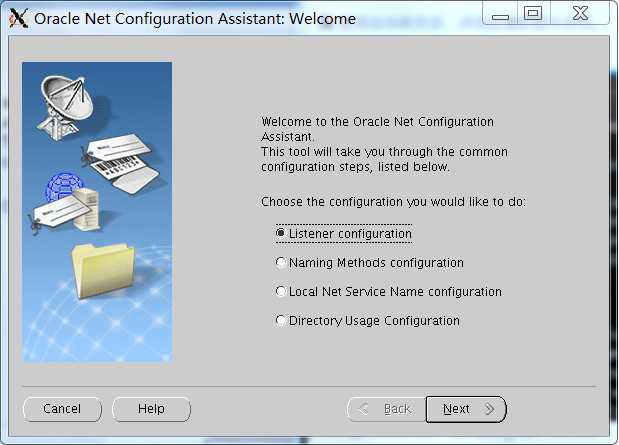The height and width of the screenshot is (445, 619).
Task: Click the X11 icon in title bar
Action: click(19, 18)
